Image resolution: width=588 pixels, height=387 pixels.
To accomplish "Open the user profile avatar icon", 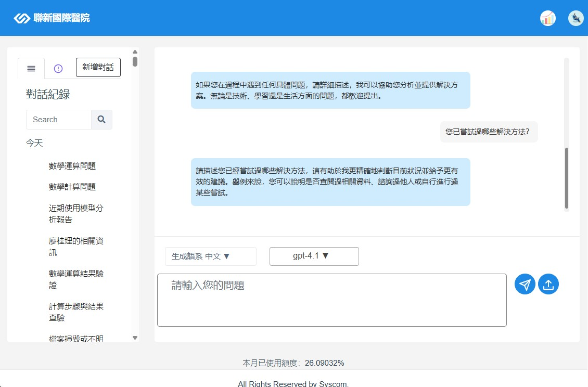I will coord(576,18).
